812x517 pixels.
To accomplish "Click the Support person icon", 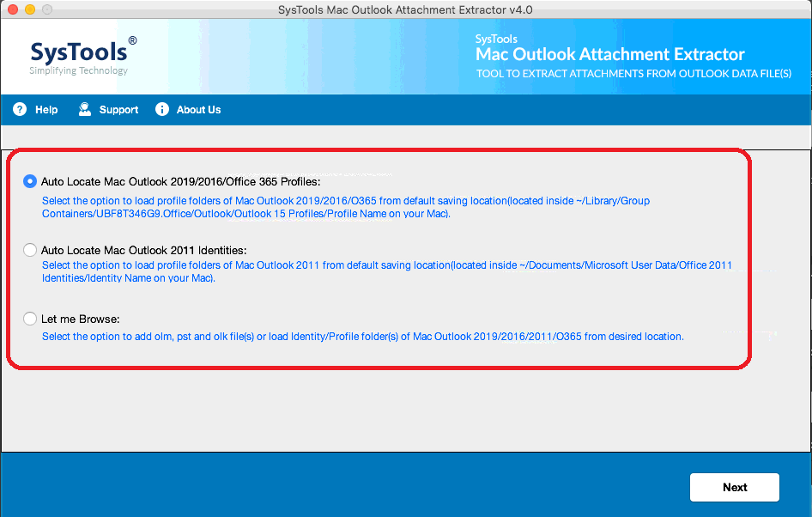I will 85,109.
